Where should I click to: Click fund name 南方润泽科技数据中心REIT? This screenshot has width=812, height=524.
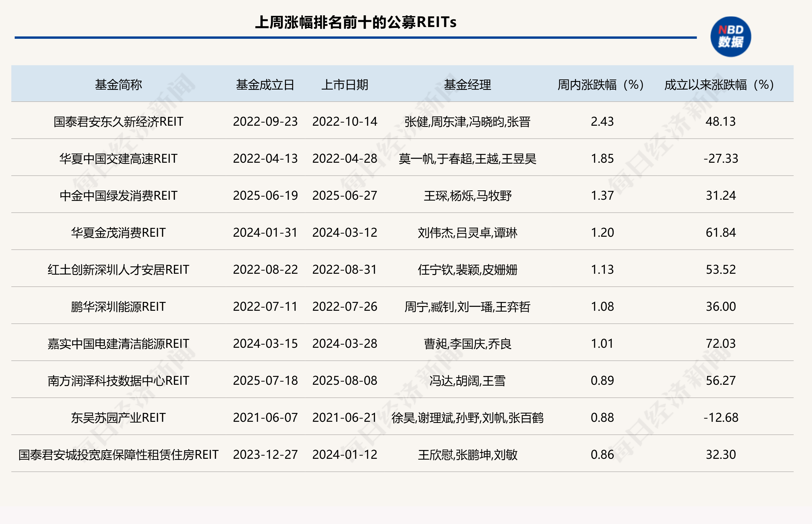click(118, 381)
